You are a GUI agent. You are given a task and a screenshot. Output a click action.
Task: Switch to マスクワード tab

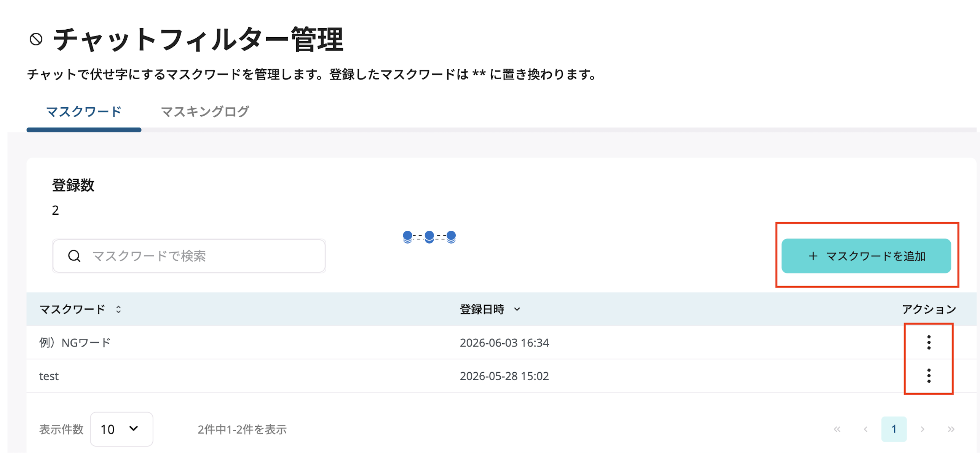pyautogui.click(x=84, y=112)
